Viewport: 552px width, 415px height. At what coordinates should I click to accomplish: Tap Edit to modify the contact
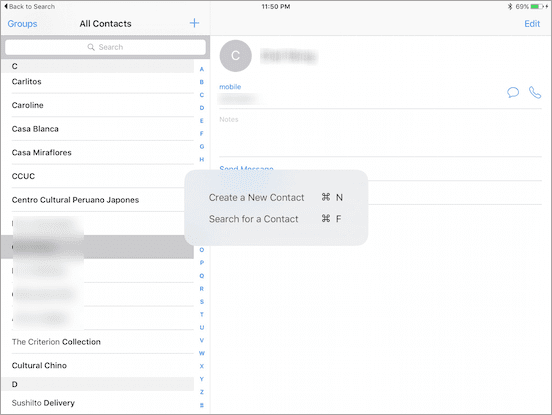pos(532,24)
